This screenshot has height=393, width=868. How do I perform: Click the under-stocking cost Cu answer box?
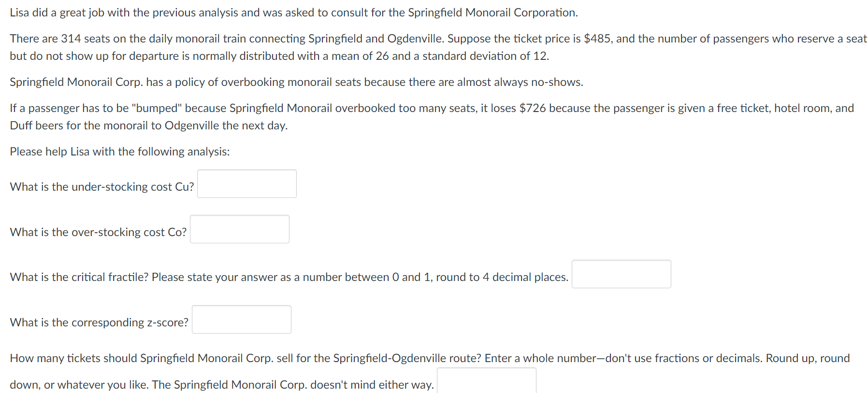pos(246,183)
